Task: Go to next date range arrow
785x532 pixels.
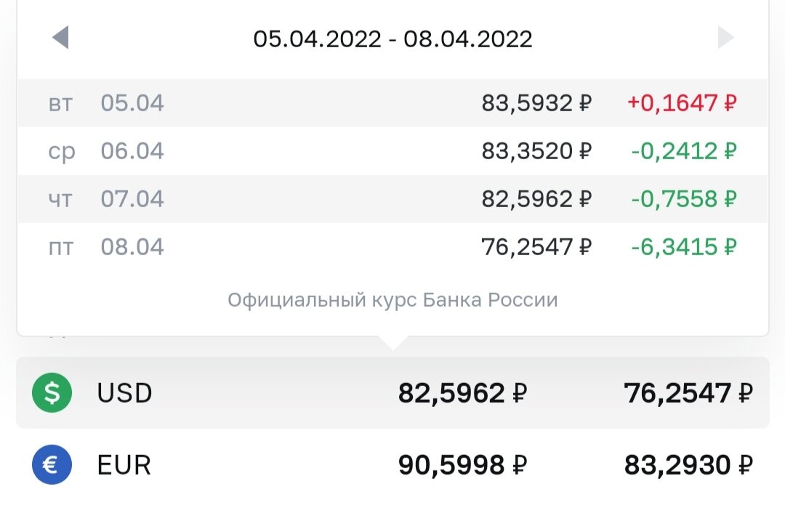Action: (x=725, y=38)
